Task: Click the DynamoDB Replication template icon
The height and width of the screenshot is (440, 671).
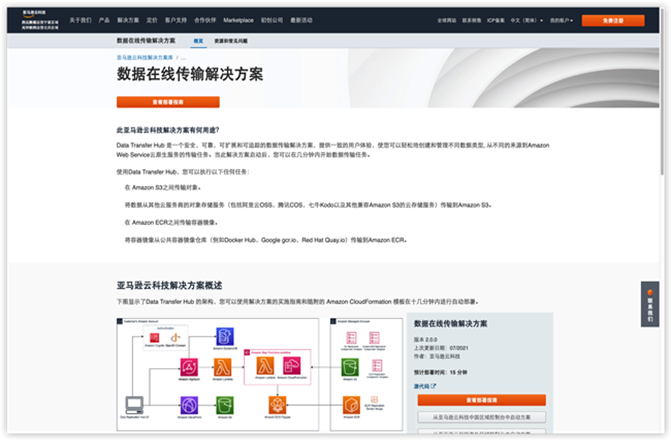Action: pyautogui.click(x=374, y=338)
